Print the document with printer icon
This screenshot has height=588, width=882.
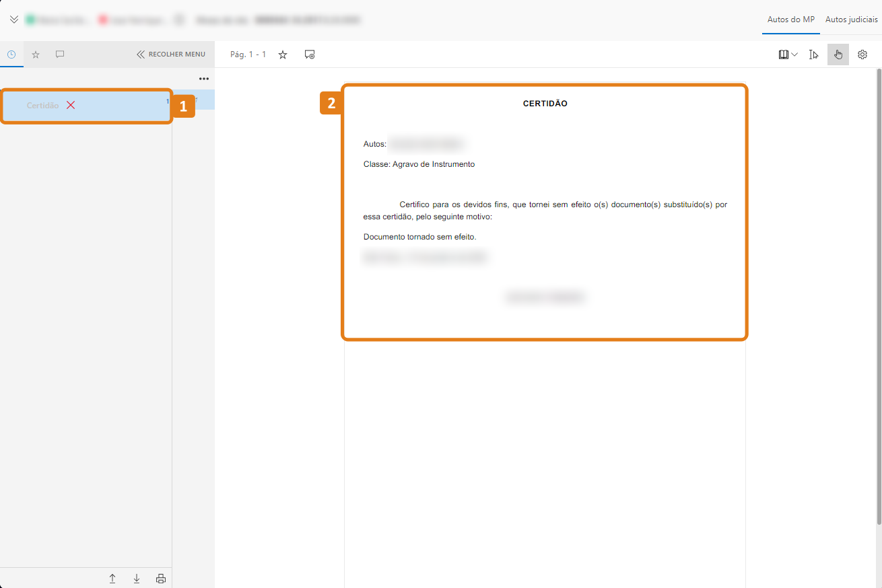[x=161, y=579]
